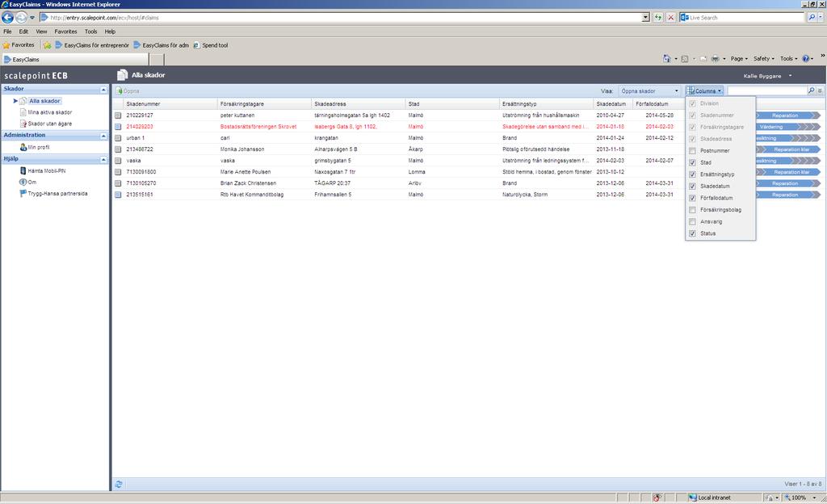The image size is (827, 504).
Task: Collapse the Administration sidebar section
Action: tap(103, 136)
